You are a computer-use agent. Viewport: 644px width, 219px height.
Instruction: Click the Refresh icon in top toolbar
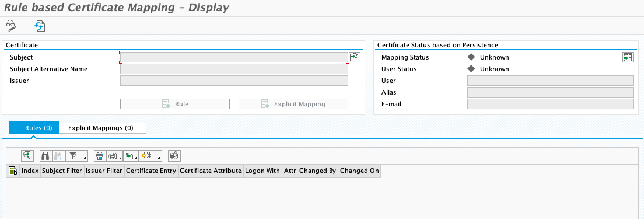coord(40,26)
